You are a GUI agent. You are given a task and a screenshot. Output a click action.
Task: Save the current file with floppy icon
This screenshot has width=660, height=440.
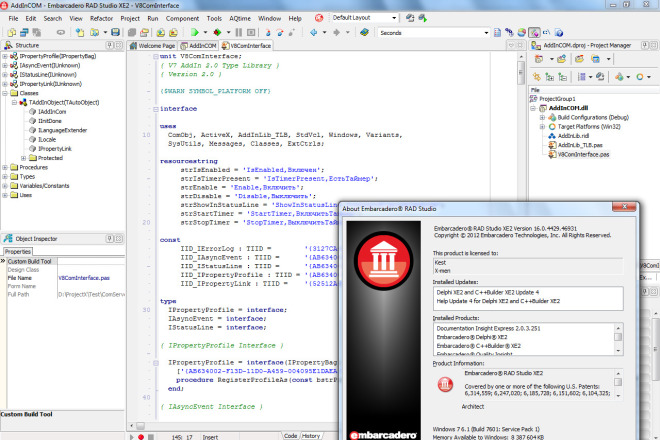(x=115, y=32)
